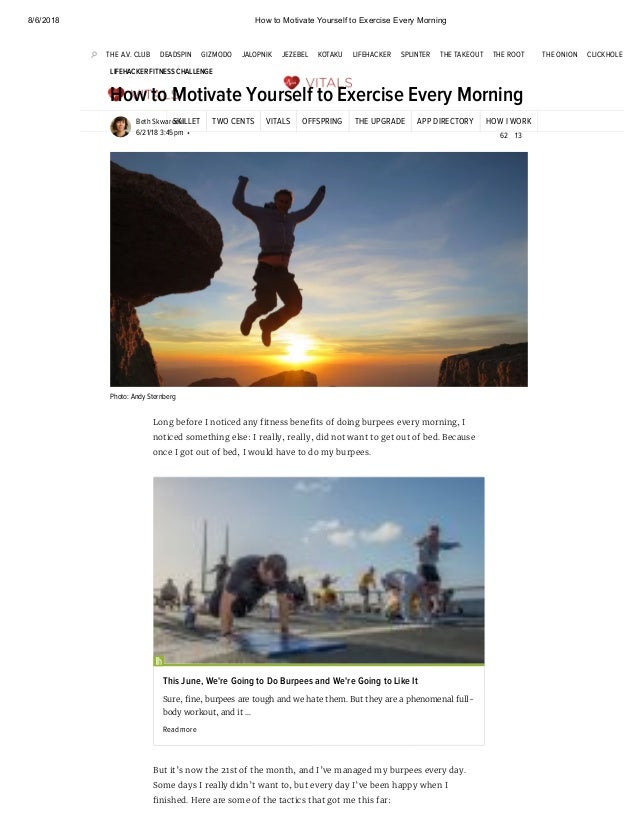
Task: Open The Upgrade section tab
Action: 380,121
